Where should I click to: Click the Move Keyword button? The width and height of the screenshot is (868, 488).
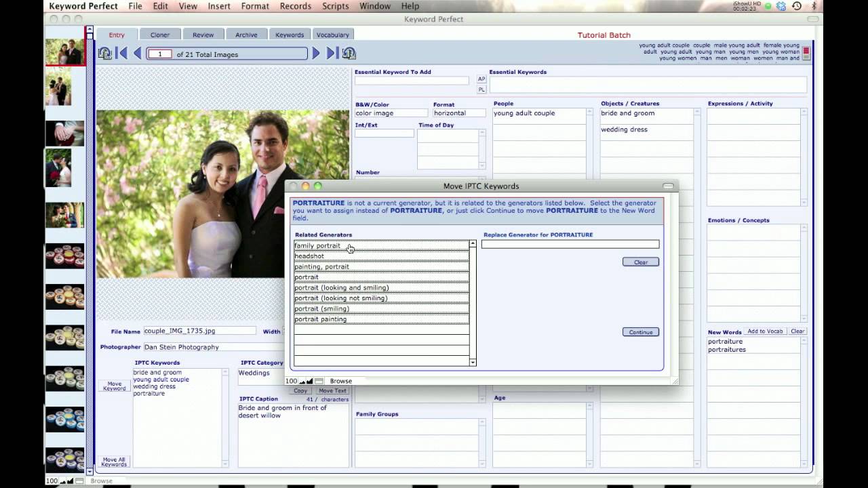114,386
